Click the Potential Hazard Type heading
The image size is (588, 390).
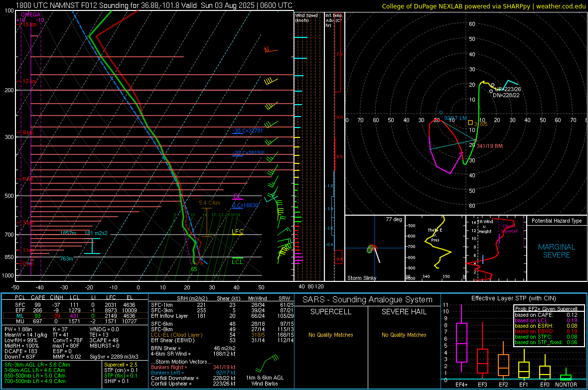pyautogui.click(x=557, y=221)
